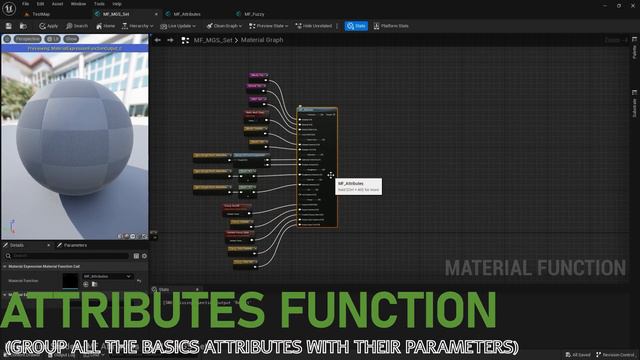
Task: Open the viewport options menu icon
Action: pos(7,39)
